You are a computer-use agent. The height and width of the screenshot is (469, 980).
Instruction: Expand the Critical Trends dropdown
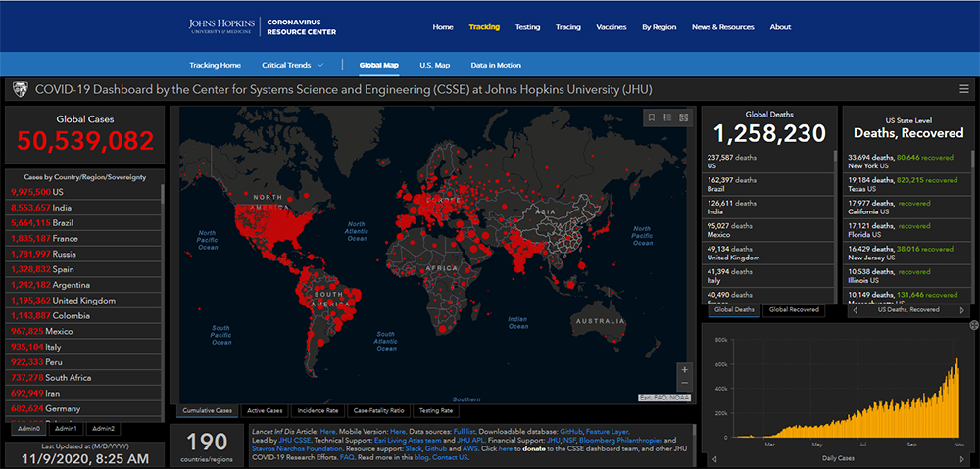pyautogui.click(x=292, y=65)
